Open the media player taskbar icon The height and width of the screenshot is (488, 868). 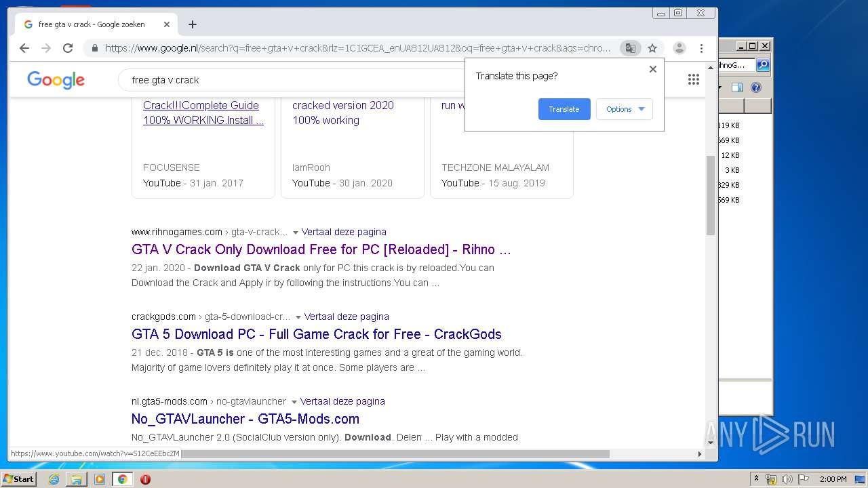[100, 479]
